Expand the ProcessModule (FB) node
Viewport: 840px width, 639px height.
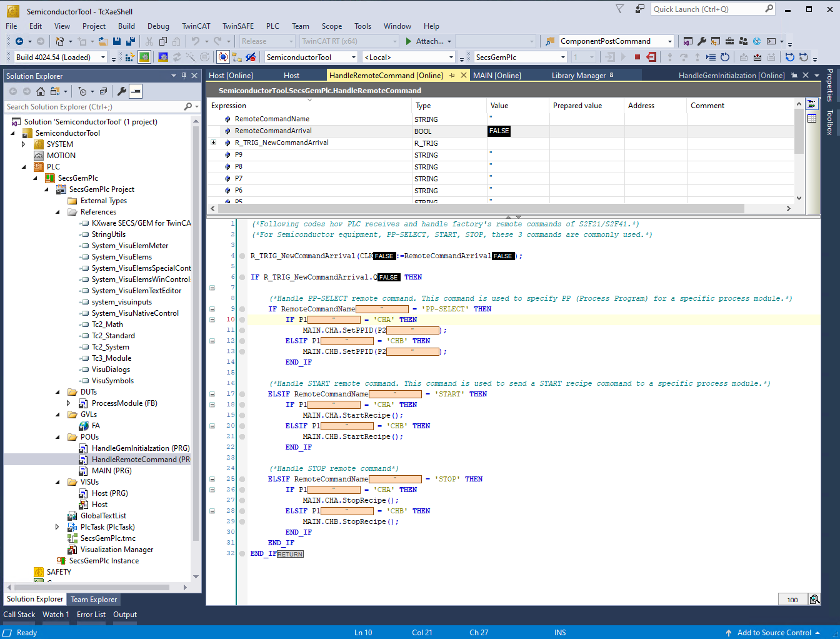point(69,403)
